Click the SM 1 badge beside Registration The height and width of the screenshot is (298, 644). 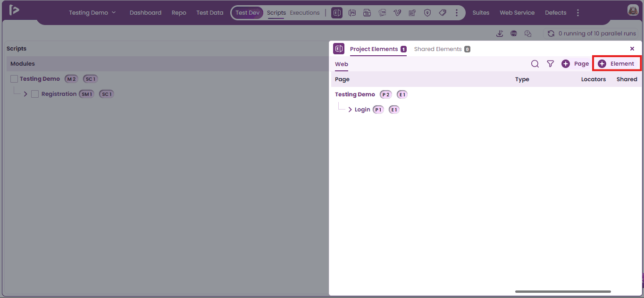(87, 94)
